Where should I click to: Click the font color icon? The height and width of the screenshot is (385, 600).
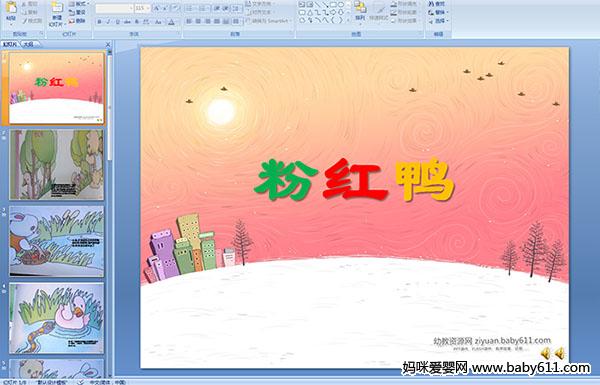point(171,22)
